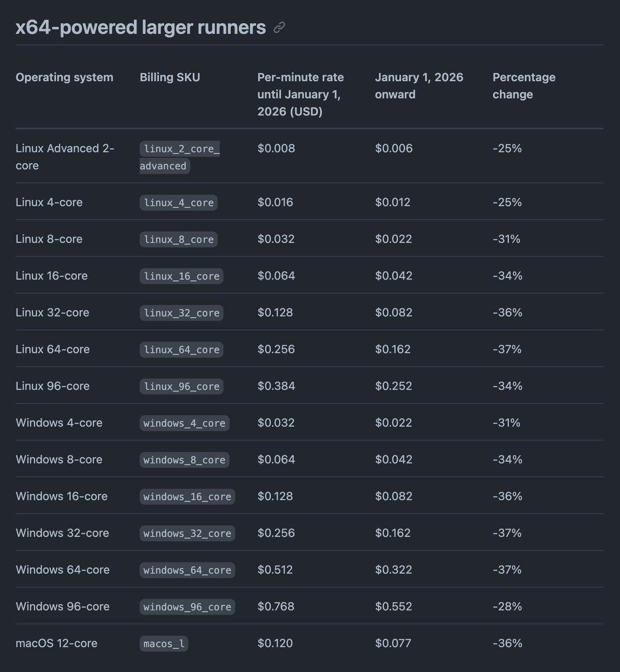Viewport: 620px width, 672px height.
Task: Click the x64-powered larger runners heading
Action: click(141, 27)
